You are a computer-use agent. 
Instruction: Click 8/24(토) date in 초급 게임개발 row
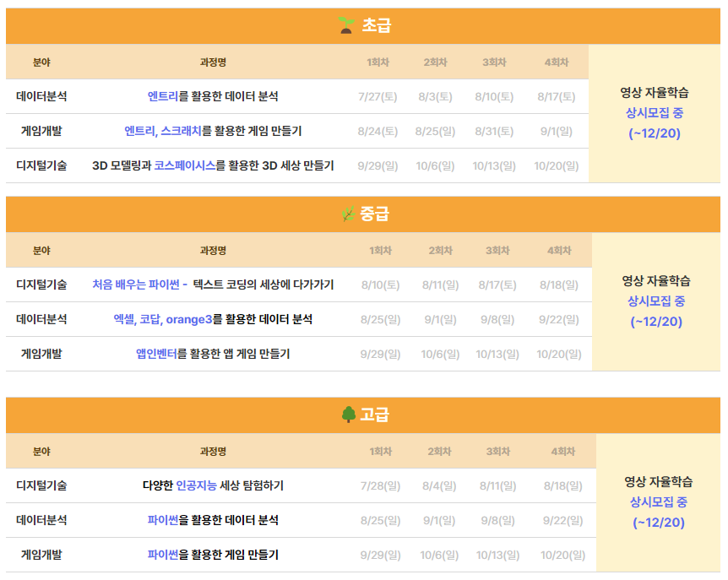(378, 132)
